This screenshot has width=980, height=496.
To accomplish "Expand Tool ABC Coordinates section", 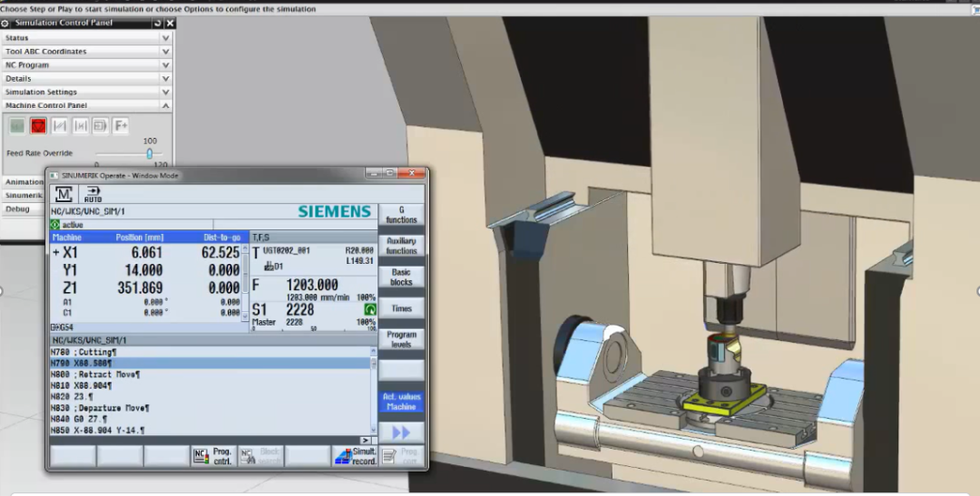I will click(x=87, y=51).
